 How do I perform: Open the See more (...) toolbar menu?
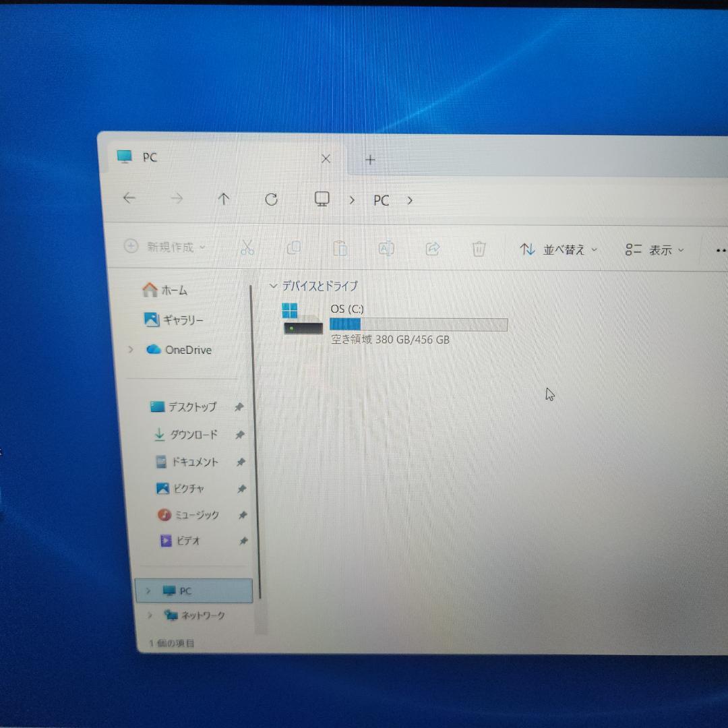(x=720, y=249)
